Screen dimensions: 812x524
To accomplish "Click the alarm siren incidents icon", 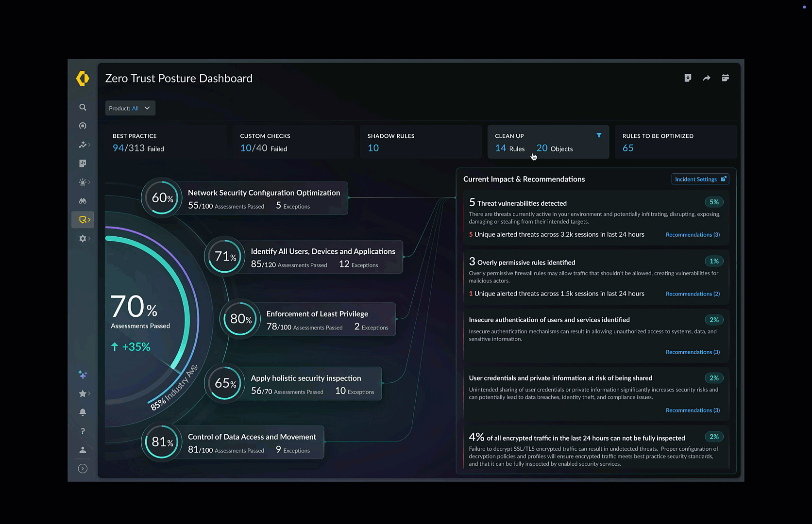I will pyautogui.click(x=83, y=182).
